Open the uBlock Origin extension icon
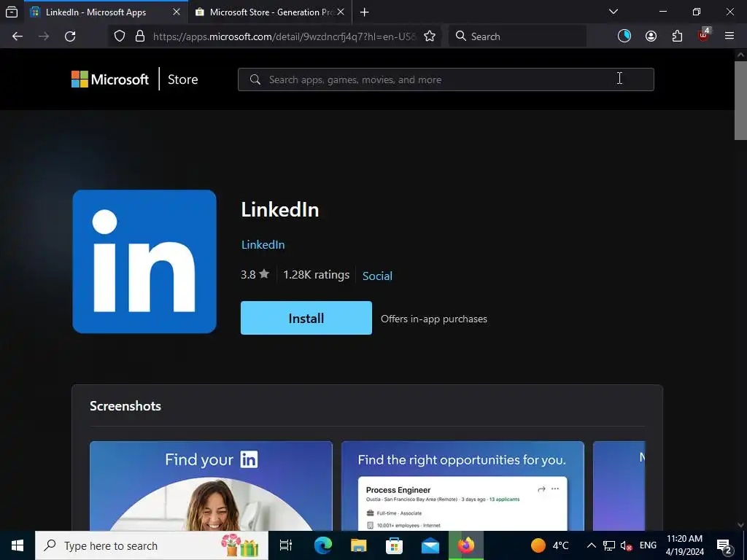The height and width of the screenshot is (560, 747). pyautogui.click(x=704, y=35)
